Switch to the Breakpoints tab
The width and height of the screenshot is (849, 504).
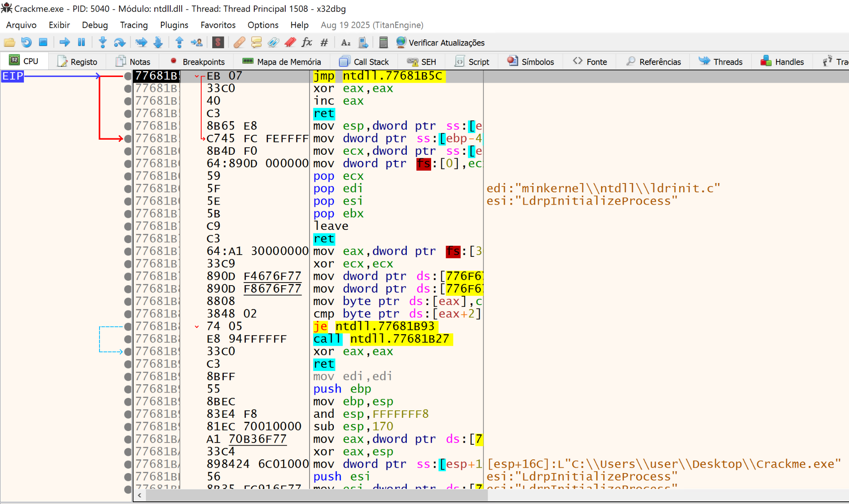click(x=198, y=61)
